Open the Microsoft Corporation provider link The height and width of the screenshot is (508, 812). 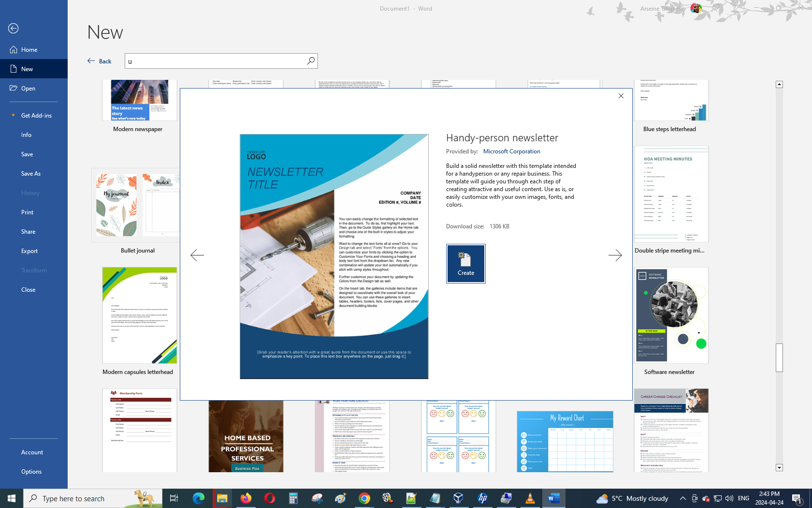(x=511, y=151)
